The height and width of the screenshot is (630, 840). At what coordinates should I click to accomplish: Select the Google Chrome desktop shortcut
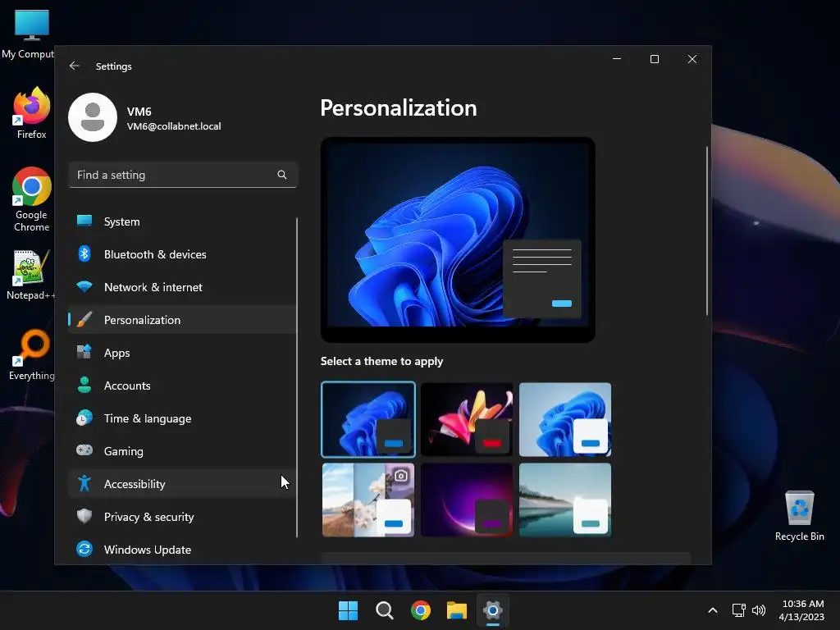pos(32,199)
